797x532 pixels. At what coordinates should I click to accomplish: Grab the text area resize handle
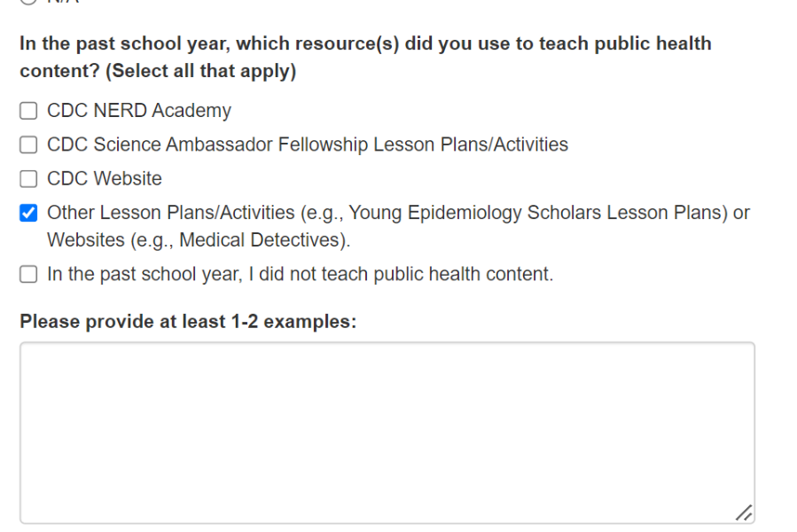744,512
